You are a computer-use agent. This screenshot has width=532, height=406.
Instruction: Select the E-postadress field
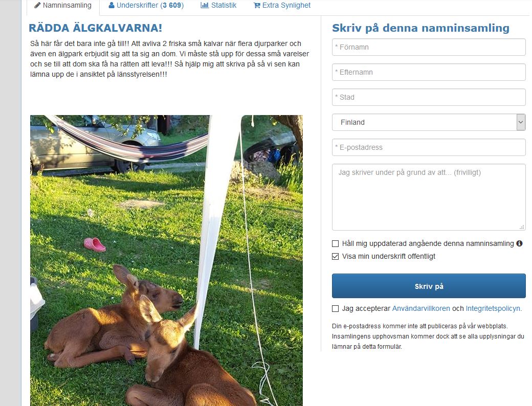(429, 148)
